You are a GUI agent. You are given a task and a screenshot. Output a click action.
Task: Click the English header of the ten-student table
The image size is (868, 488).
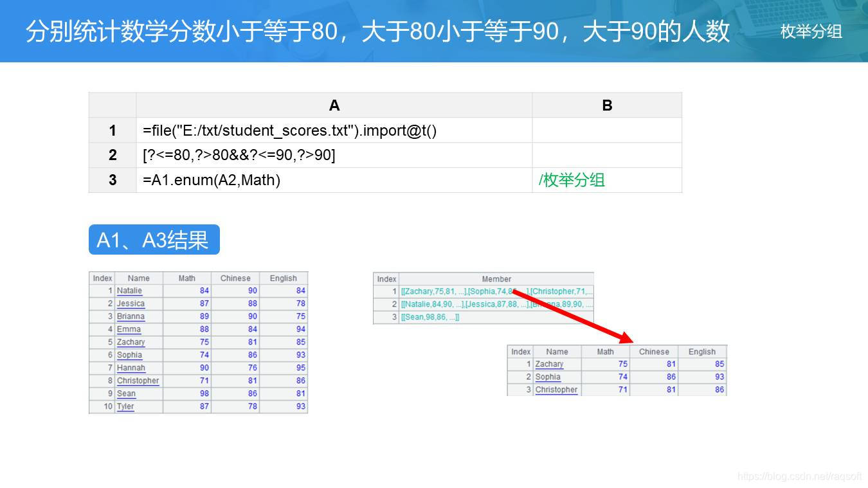(284, 278)
